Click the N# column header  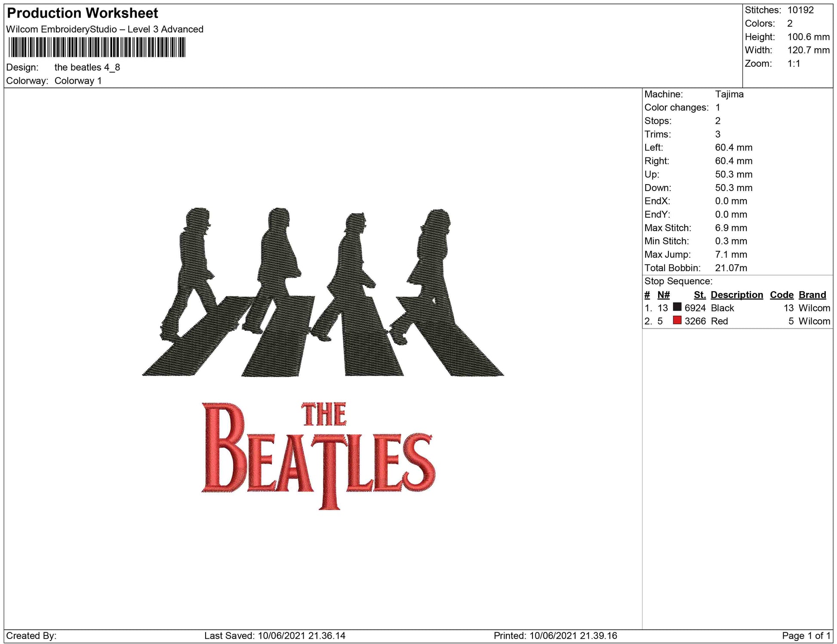[x=663, y=295]
